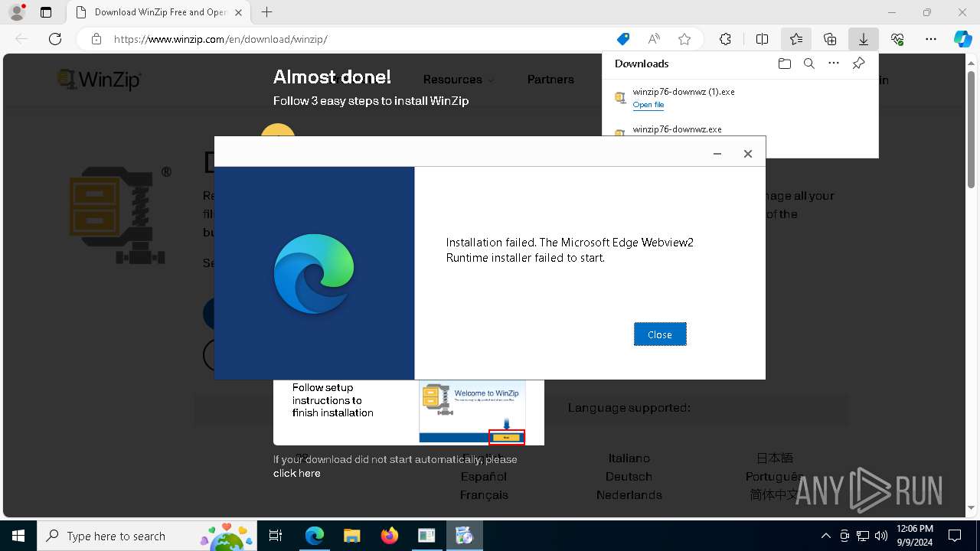
Task: Select the Download WinZip browser tab
Action: tap(157, 12)
